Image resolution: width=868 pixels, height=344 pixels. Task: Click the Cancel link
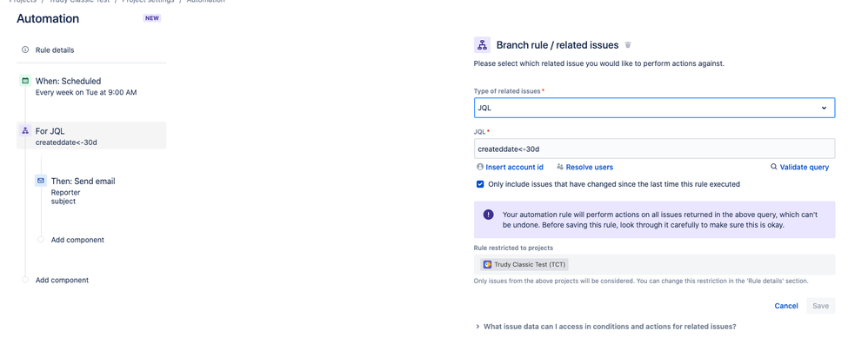786,306
